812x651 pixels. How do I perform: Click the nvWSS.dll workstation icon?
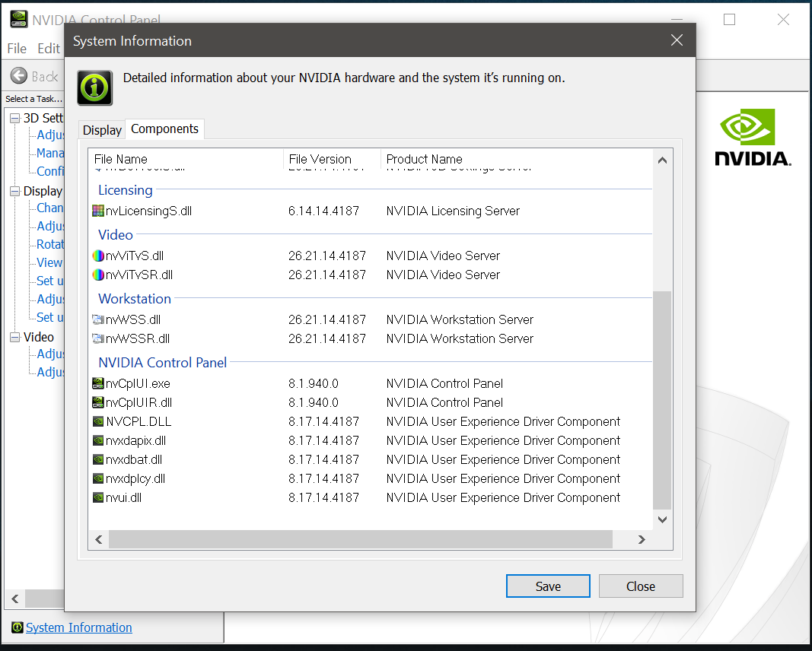point(98,319)
